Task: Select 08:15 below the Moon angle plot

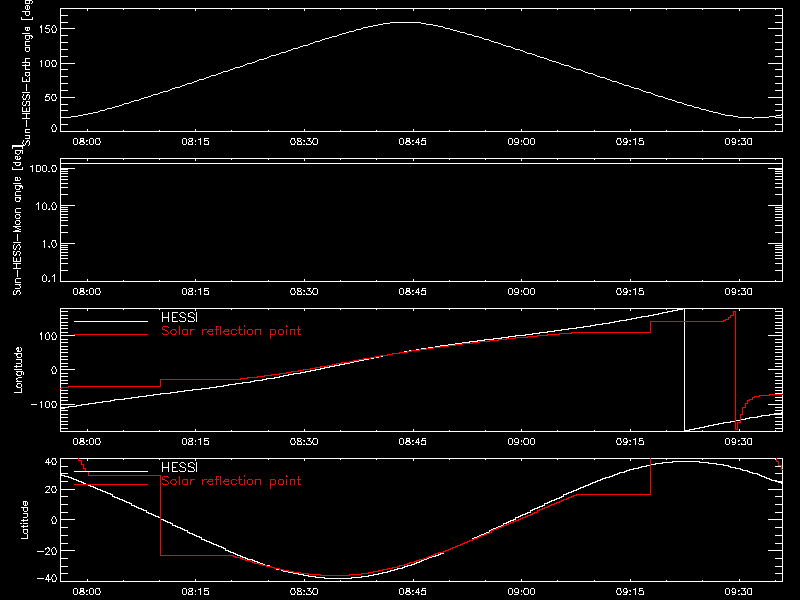Action: 195,292
